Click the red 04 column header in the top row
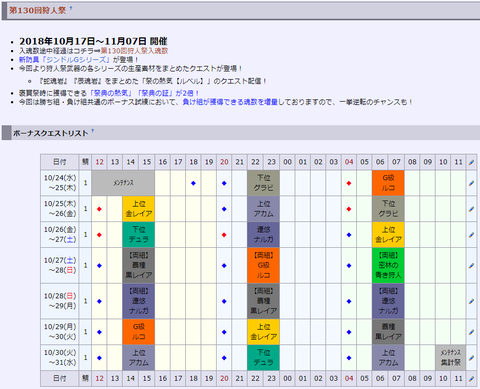The width and height of the screenshot is (480, 389). point(349,162)
